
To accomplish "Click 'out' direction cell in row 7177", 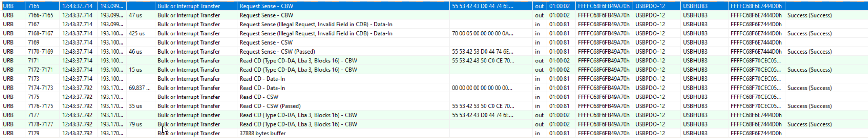I will pos(539,115).
